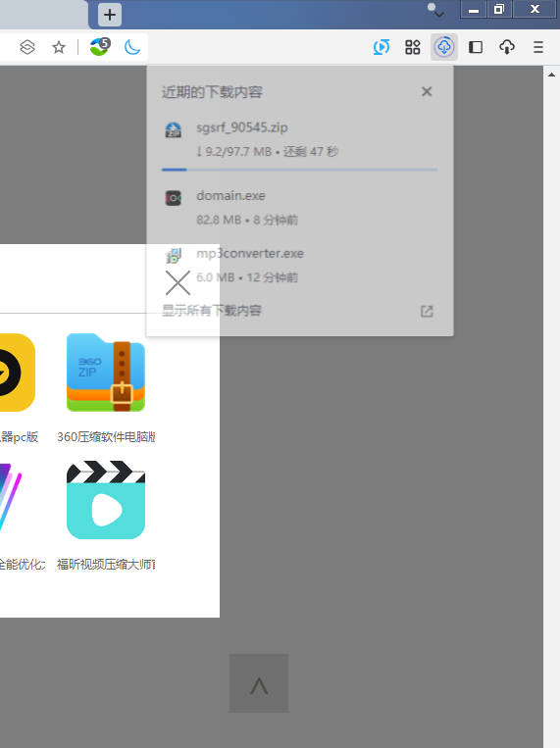Open the 360压缩软件电脑版 text link

[106, 437]
